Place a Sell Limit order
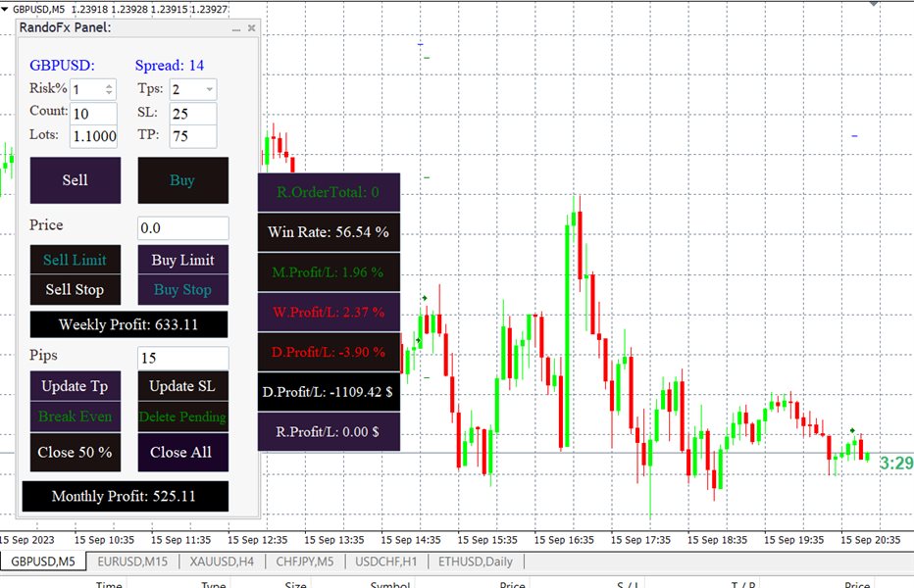Screen dimensions: 914x588 (x=76, y=260)
